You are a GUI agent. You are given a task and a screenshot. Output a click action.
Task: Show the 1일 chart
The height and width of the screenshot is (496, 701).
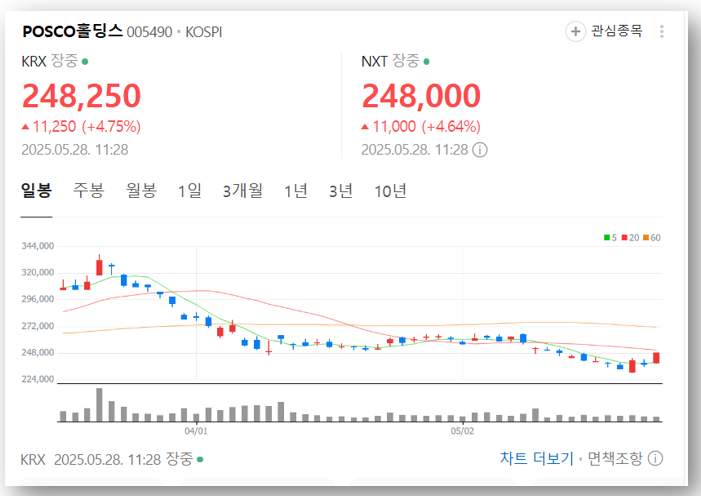[190, 191]
